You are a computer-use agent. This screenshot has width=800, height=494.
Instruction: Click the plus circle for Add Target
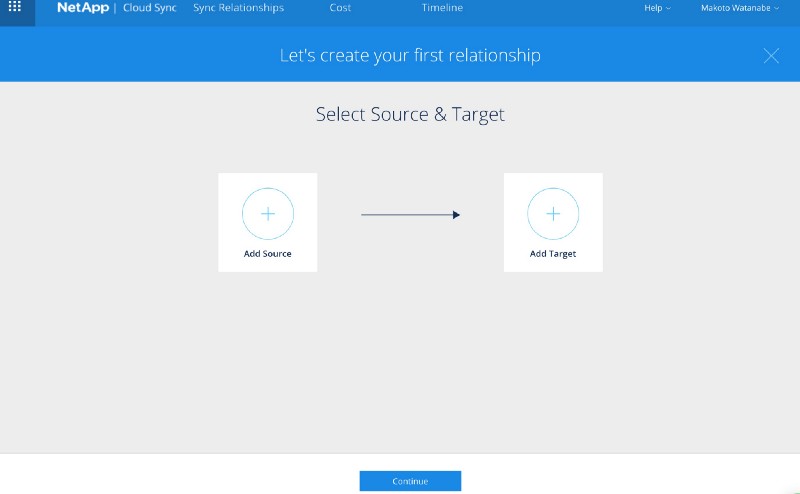pyautogui.click(x=553, y=213)
